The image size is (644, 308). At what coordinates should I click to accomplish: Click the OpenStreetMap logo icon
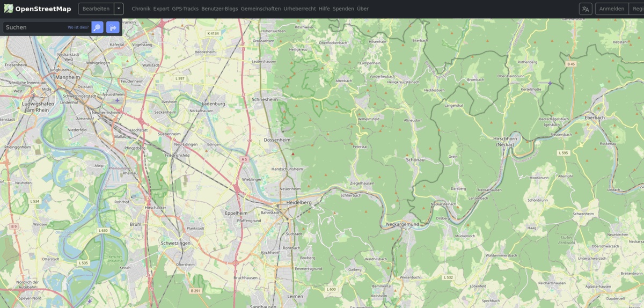[8, 9]
